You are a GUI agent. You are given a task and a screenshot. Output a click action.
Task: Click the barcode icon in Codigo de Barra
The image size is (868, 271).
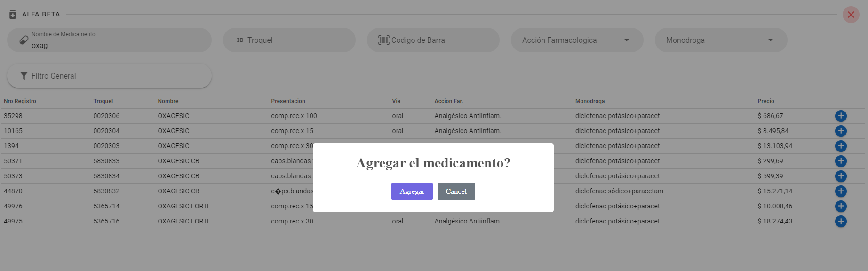point(384,40)
